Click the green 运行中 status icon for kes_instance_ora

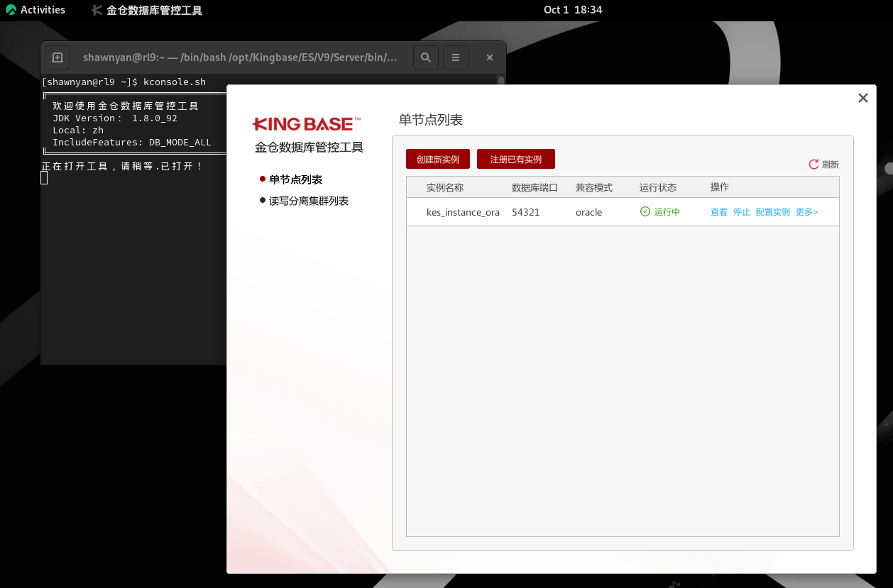645,211
